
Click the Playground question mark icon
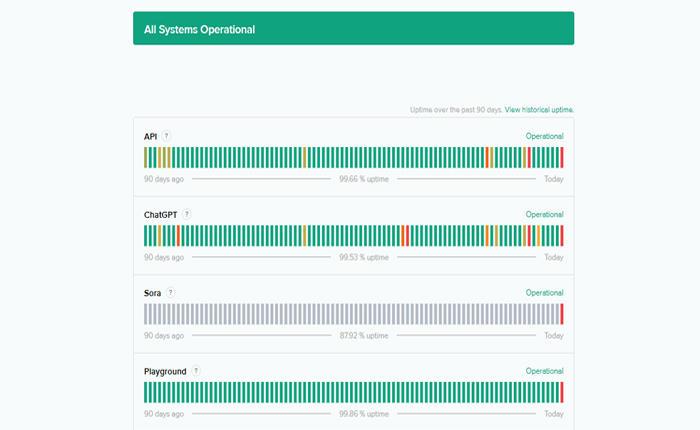(x=196, y=371)
